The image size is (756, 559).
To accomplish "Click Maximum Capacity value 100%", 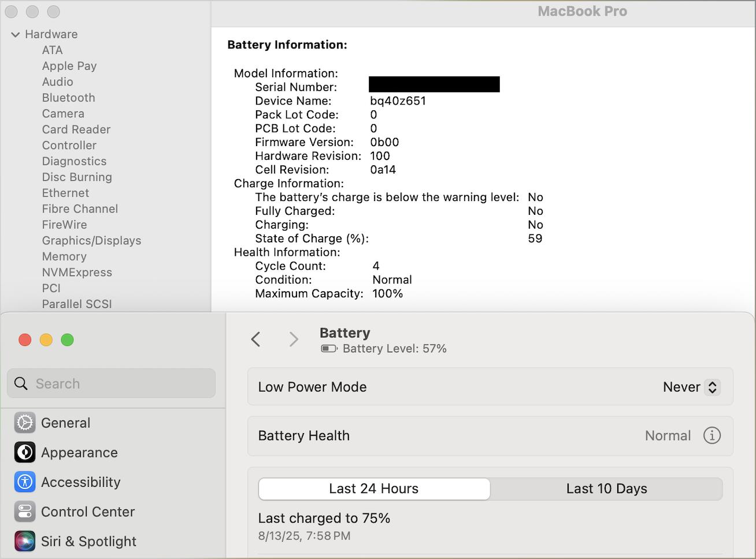I will [x=387, y=294].
